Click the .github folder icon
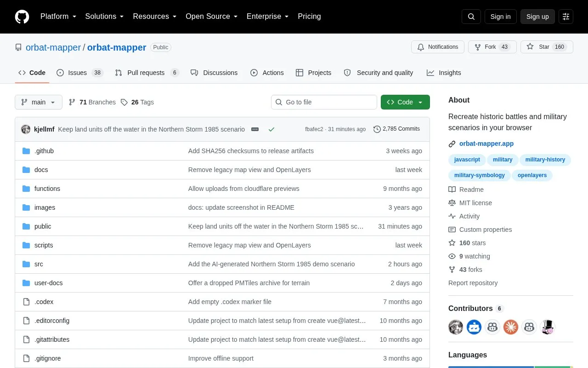This screenshot has width=588, height=368. (26, 151)
